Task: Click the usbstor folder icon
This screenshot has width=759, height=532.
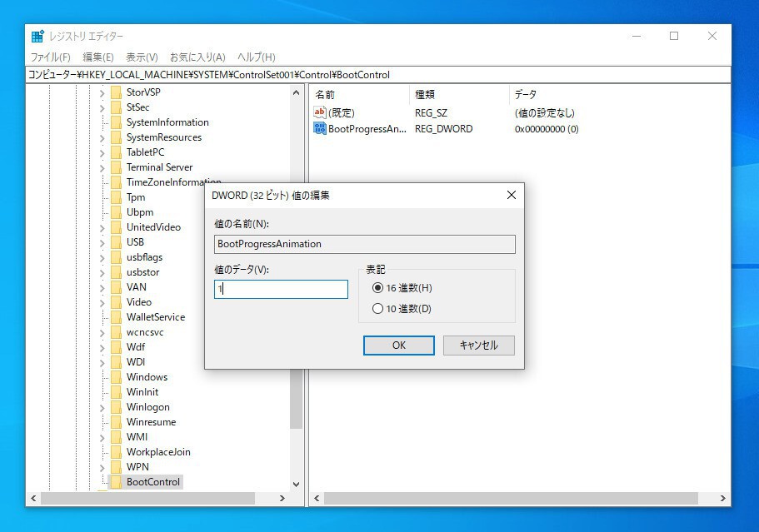Action: click(x=116, y=272)
